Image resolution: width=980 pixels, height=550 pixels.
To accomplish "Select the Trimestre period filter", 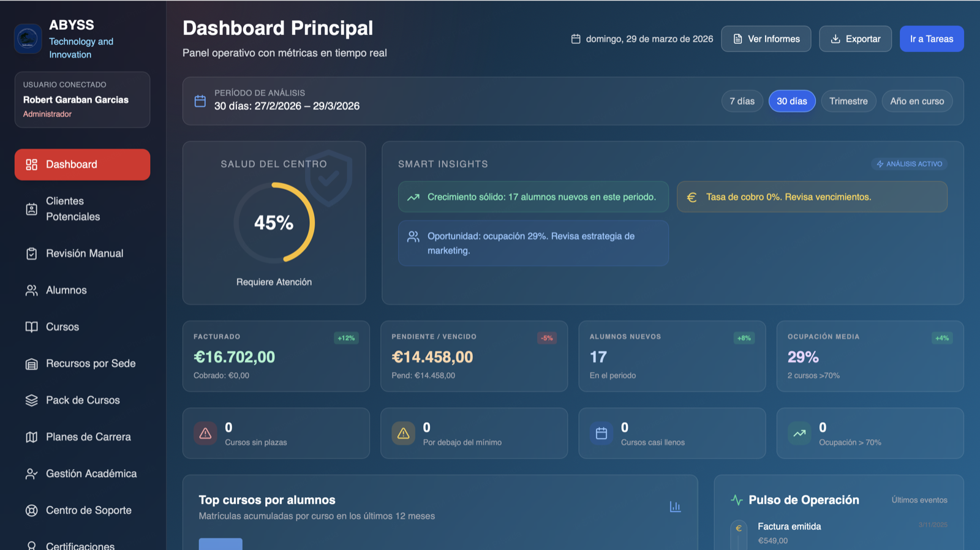I will (x=848, y=101).
